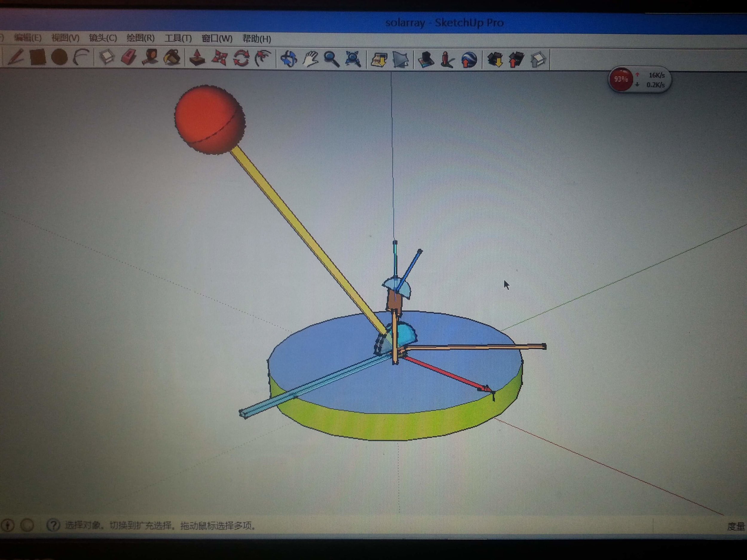This screenshot has height=560, width=747.
Task: Select the Pan hand tool
Action: 310,59
